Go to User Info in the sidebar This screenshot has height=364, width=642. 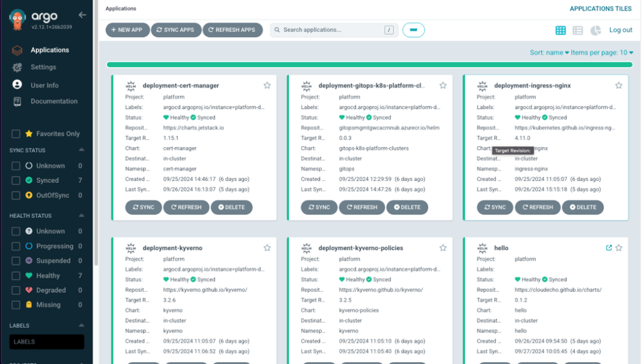click(x=45, y=85)
